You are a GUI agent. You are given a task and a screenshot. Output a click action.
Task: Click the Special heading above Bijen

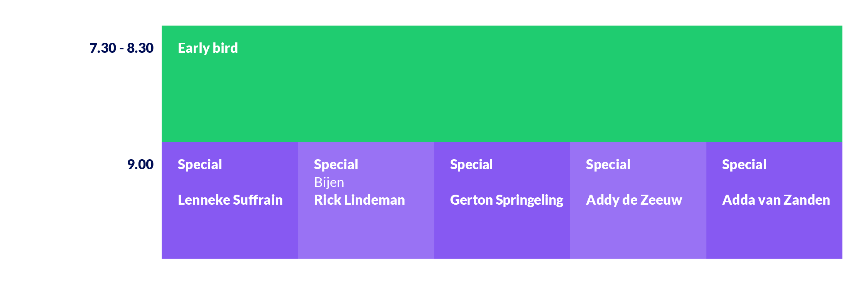tap(336, 165)
